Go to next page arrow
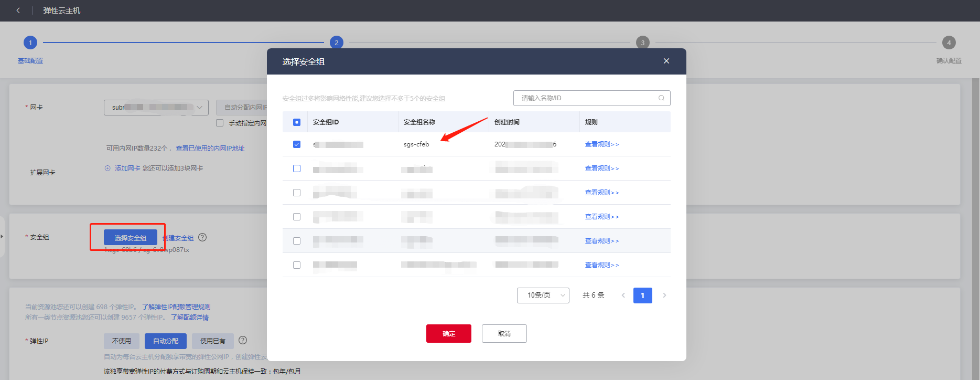Screen dimensions: 980x380 pos(664,295)
